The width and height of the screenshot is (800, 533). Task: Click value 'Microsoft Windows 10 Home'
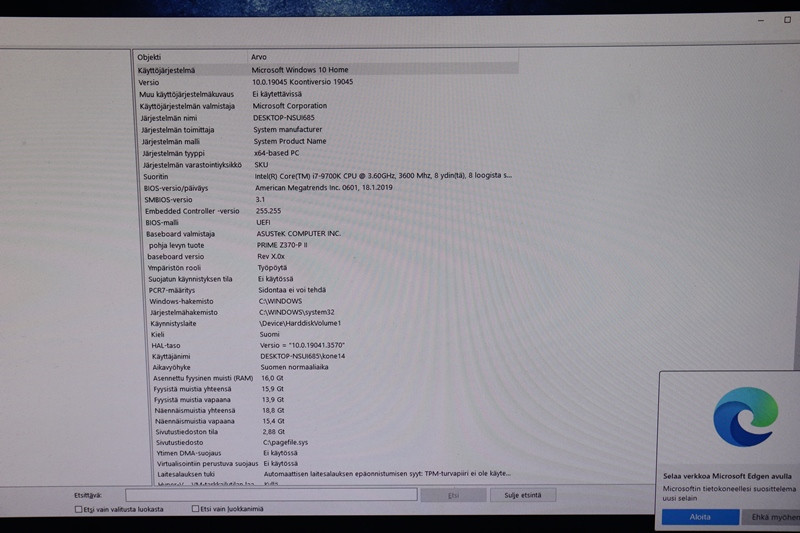[x=299, y=70]
